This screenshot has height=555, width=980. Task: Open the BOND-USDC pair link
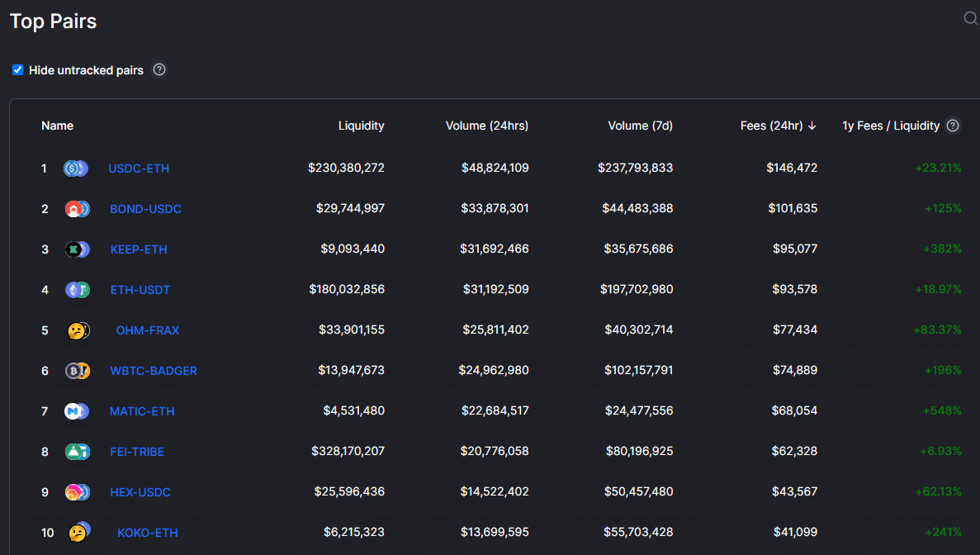coord(145,209)
